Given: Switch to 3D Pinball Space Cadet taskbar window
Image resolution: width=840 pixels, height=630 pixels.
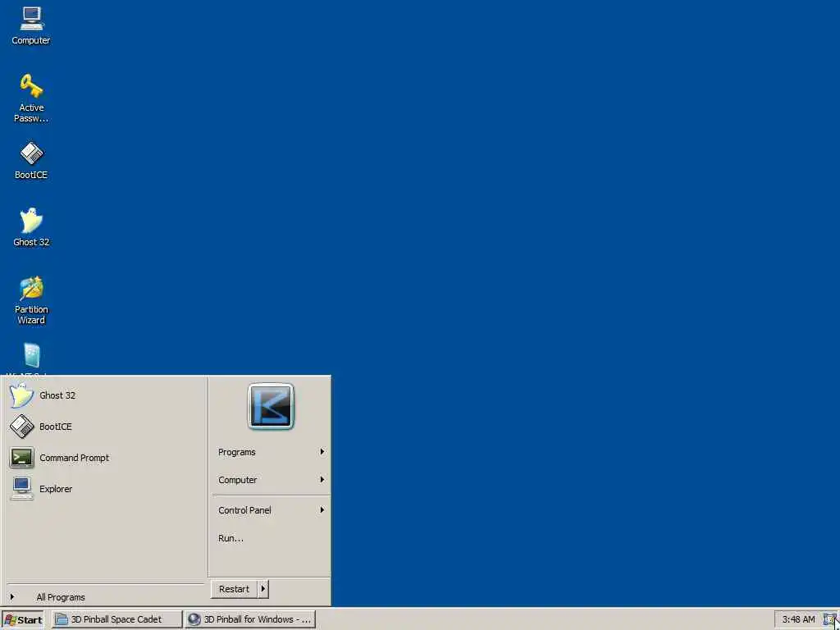Looking at the screenshot, I should coord(116,620).
